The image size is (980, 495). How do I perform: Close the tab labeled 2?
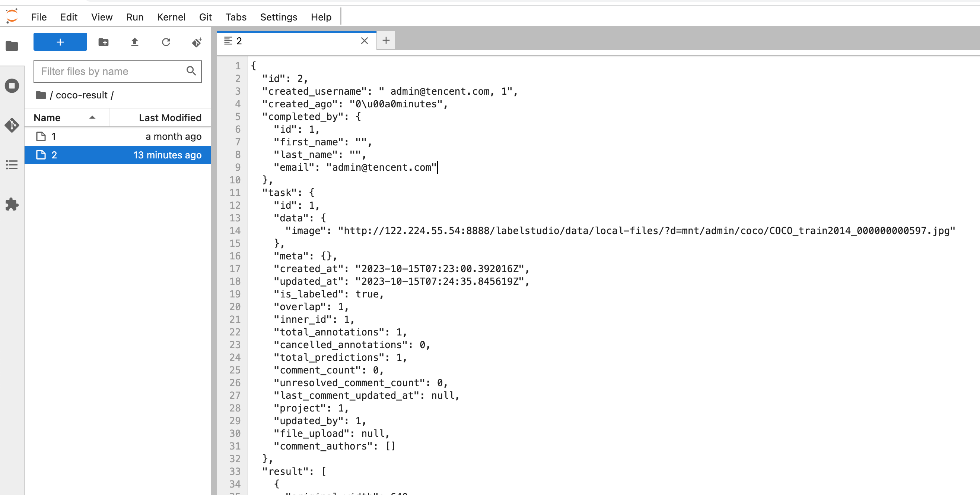click(x=364, y=41)
